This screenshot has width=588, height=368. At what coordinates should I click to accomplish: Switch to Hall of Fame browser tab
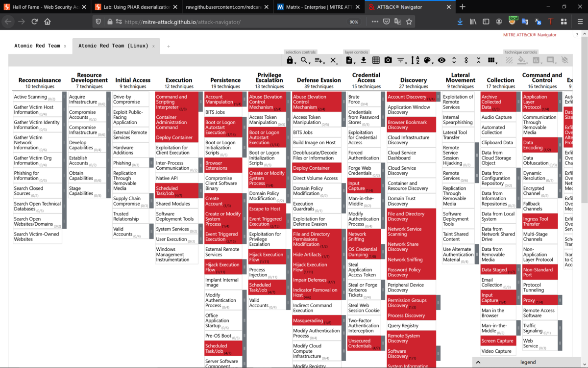[44, 7]
